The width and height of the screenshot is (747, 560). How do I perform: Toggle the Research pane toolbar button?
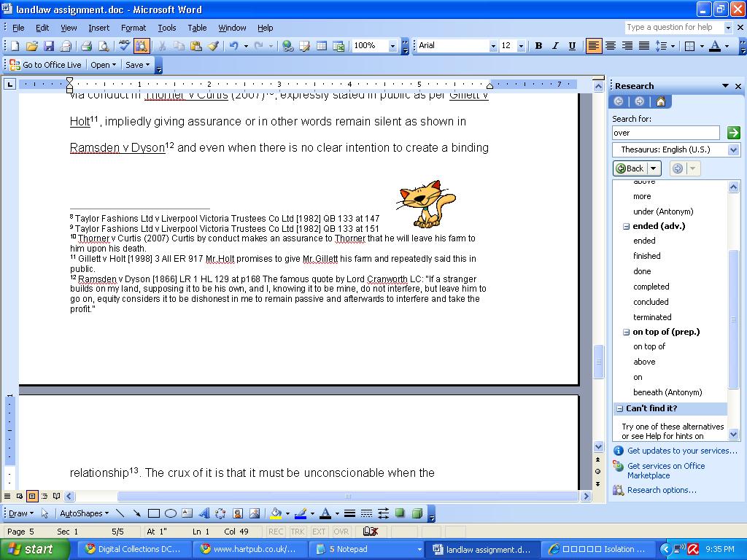tap(142, 46)
